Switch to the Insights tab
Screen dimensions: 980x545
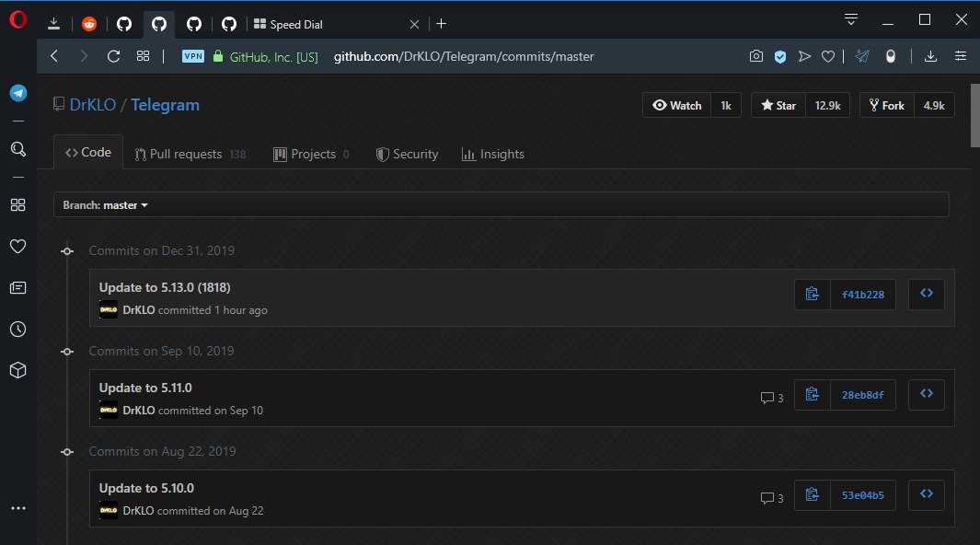coord(493,154)
